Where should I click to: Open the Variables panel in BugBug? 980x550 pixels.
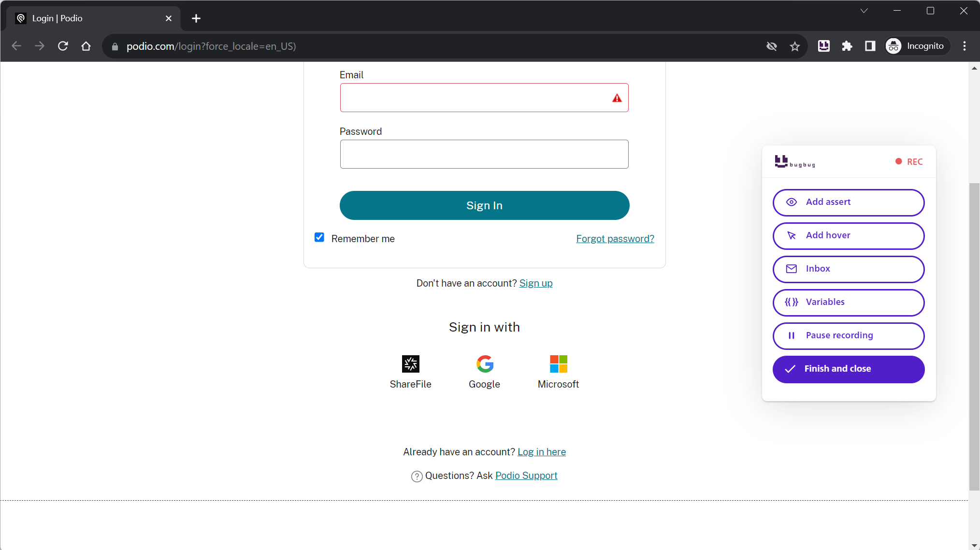[848, 302]
